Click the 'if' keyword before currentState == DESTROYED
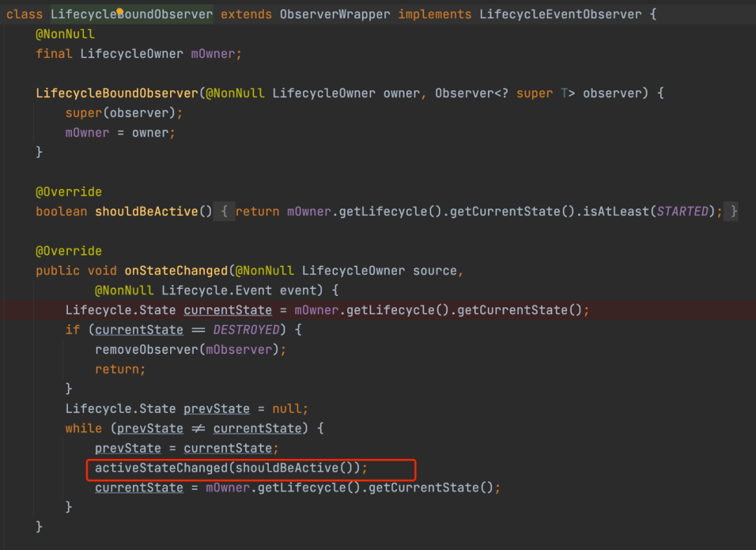 [x=73, y=330]
